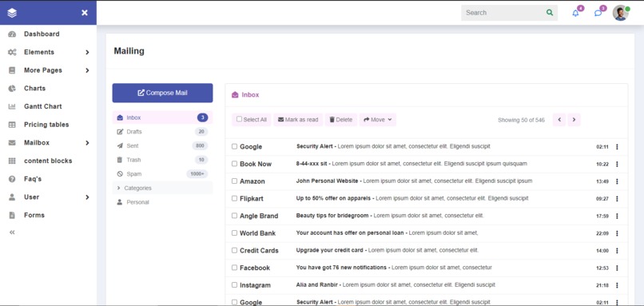Check the Book Now email checkbox
Screen dimensions: 644x306
coord(235,164)
